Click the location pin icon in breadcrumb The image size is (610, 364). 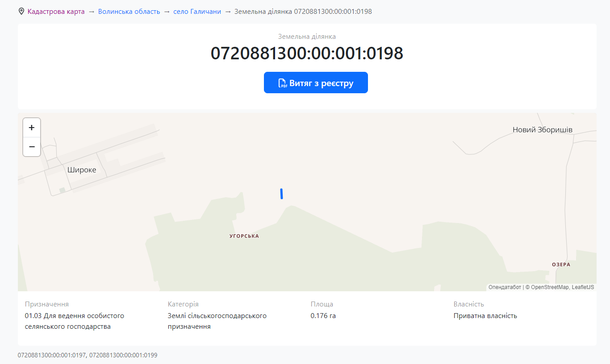click(21, 12)
